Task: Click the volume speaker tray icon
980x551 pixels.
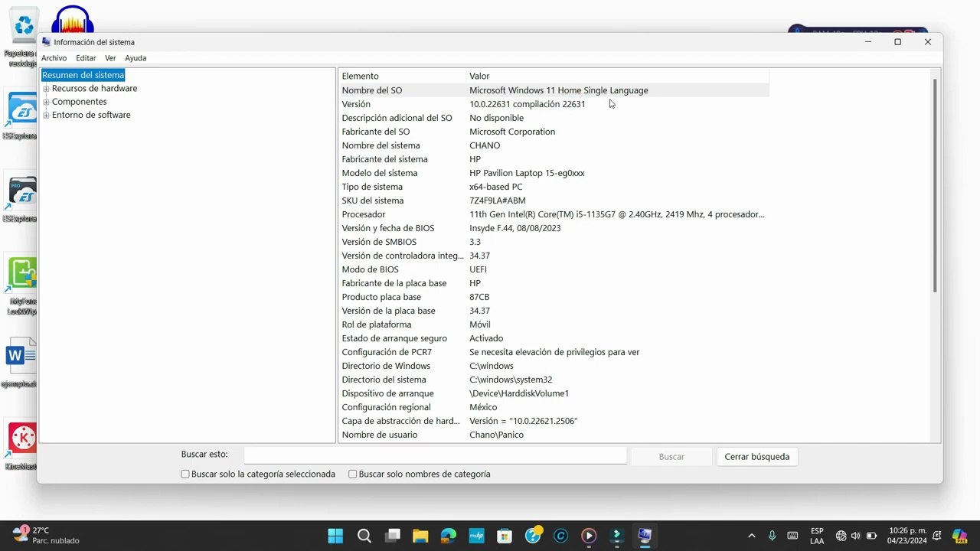Action: 855,536
